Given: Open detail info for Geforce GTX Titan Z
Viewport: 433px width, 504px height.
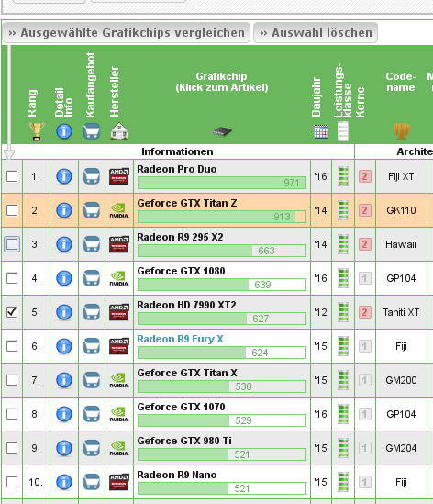Looking at the screenshot, I should (64, 210).
